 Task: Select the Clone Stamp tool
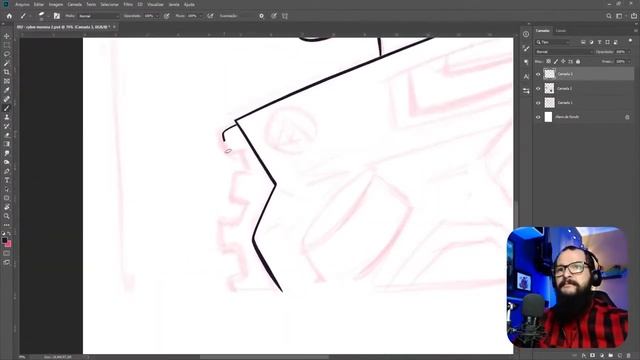point(7,117)
